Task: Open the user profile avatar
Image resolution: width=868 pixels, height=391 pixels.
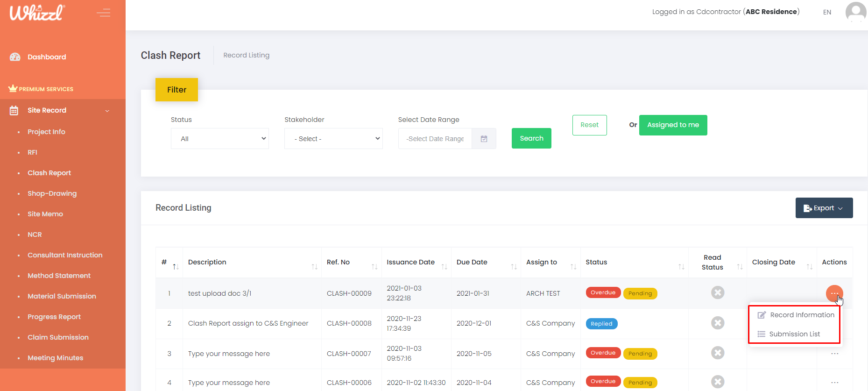Action: 855,12
